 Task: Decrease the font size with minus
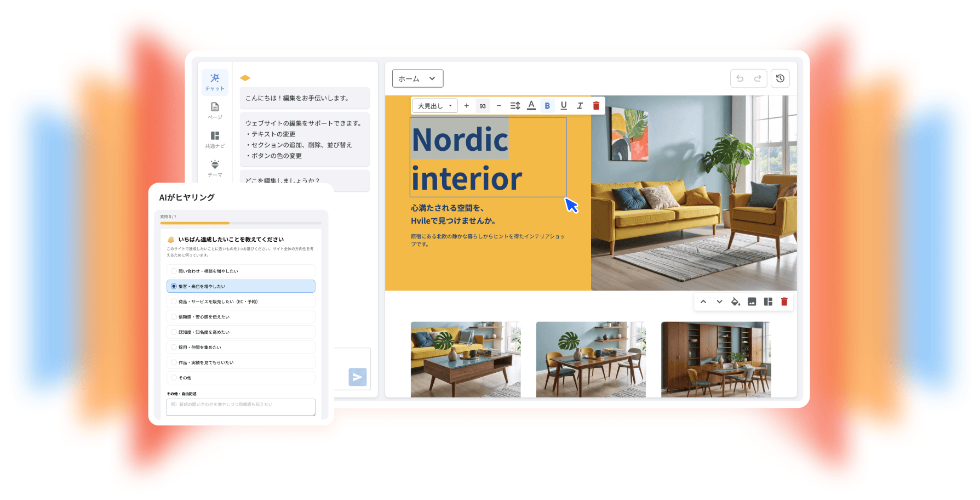[x=498, y=106]
